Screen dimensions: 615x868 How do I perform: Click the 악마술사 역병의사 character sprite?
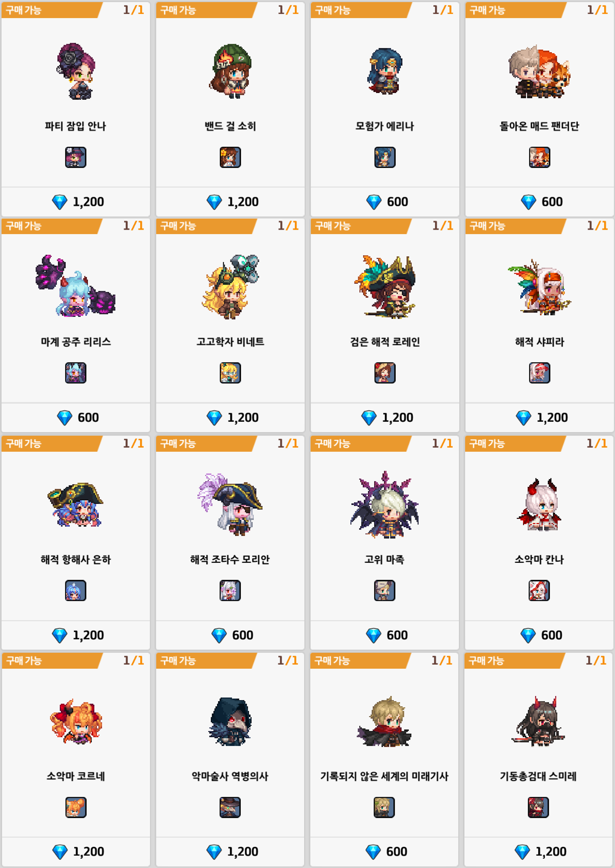pyautogui.click(x=230, y=722)
